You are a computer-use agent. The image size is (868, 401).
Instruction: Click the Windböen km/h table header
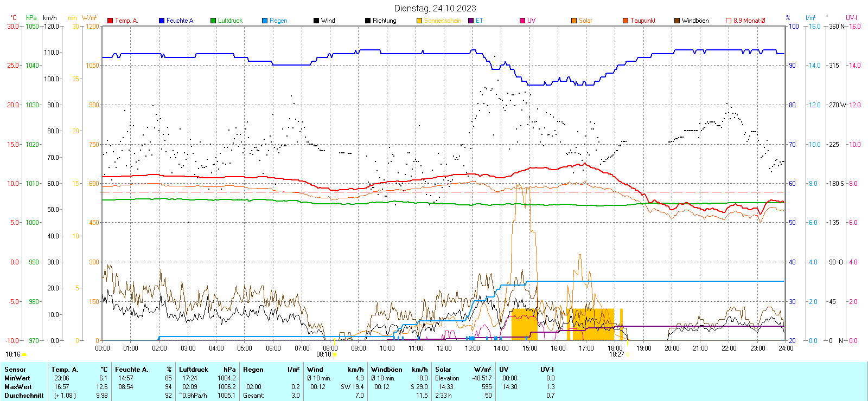click(x=399, y=370)
